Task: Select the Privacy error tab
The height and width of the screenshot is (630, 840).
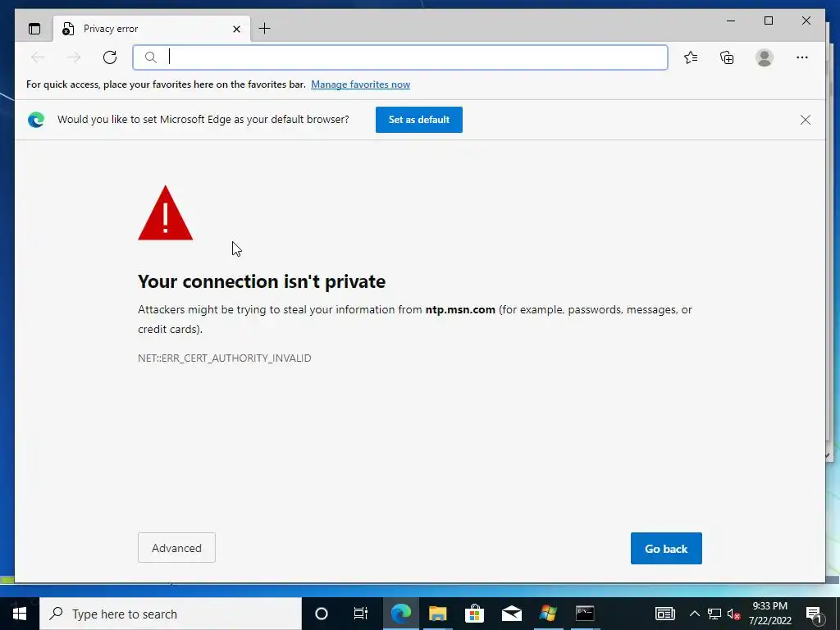Action: point(152,29)
